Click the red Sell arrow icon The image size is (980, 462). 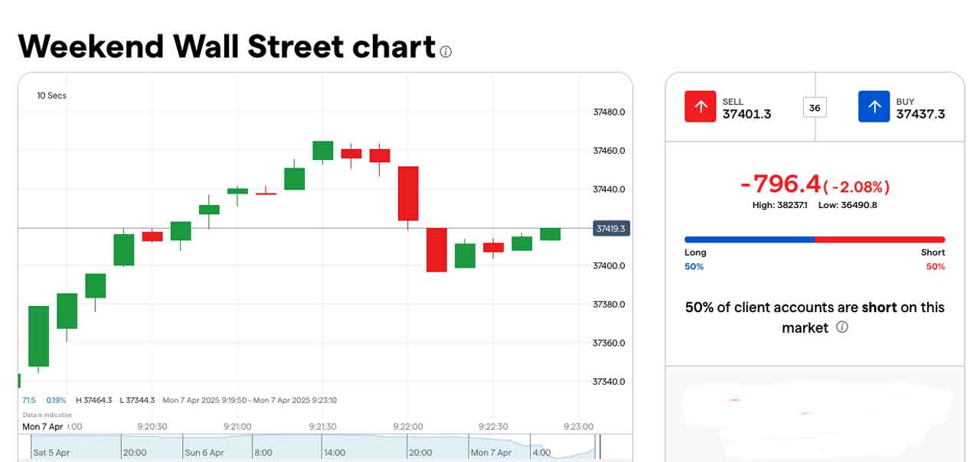(700, 107)
